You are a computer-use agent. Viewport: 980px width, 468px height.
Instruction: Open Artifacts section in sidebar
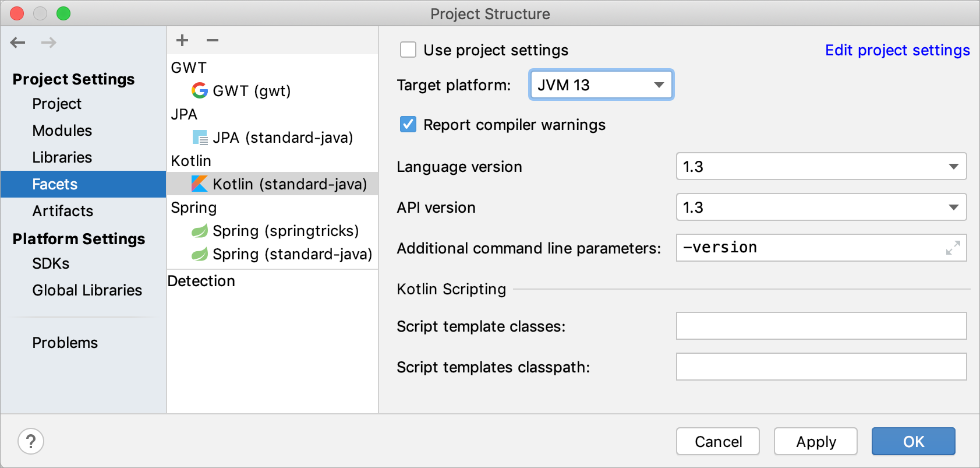click(63, 211)
